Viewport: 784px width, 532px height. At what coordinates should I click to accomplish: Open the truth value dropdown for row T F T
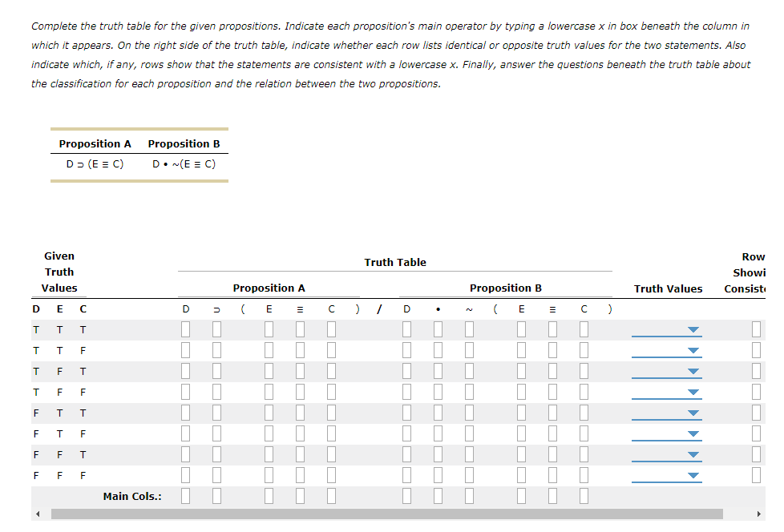pos(691,371)
